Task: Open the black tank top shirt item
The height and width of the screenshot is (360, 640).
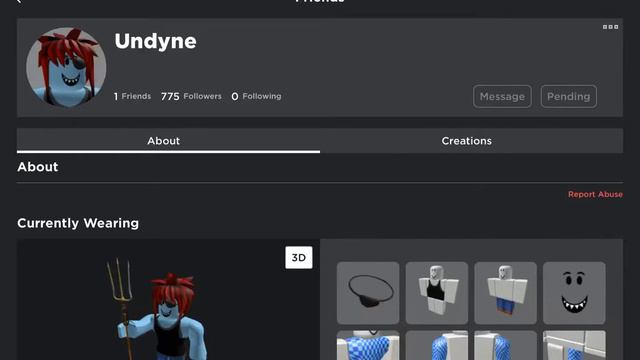Action: (437, 293)
